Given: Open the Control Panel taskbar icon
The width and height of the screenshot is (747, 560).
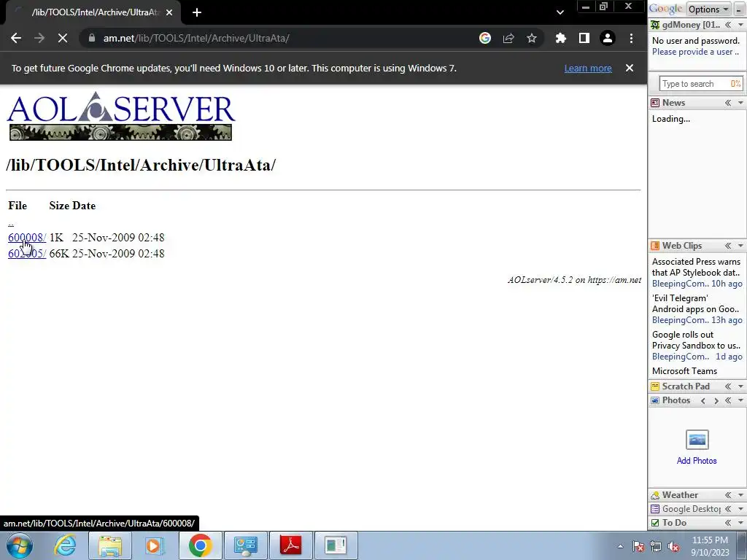Looking at the screenshot, I should [x=245, y=545].
